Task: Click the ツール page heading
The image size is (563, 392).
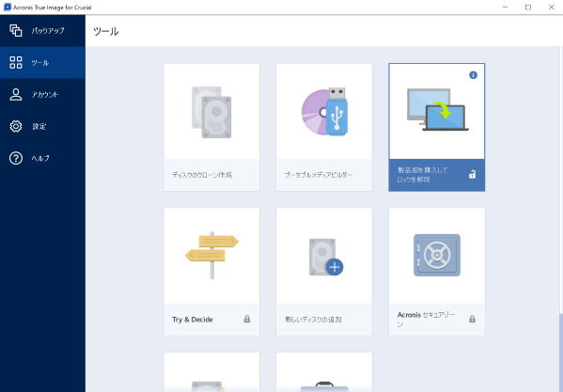Action: coord(106,31)
